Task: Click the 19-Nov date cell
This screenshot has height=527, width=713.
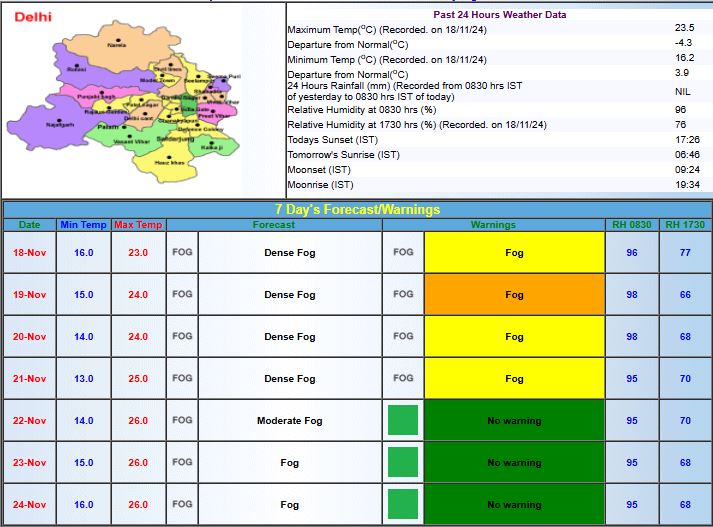Action: point(30,295)
